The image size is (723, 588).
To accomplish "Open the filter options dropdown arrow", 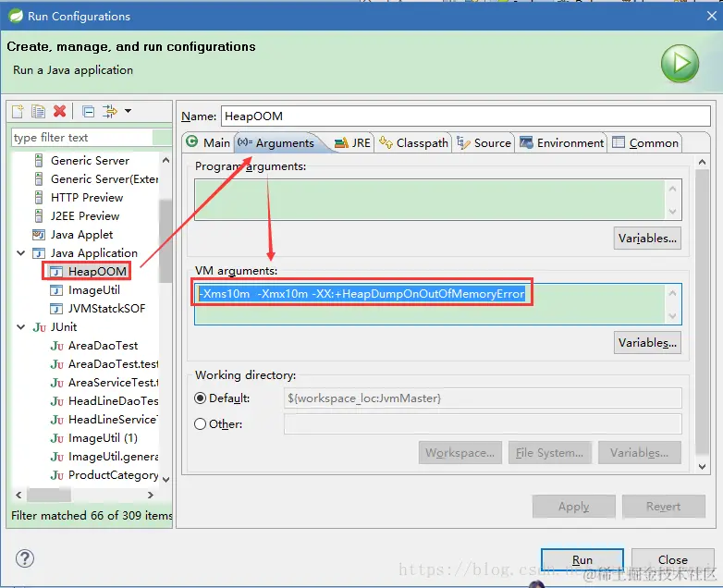I will click(x=129, y=111).
